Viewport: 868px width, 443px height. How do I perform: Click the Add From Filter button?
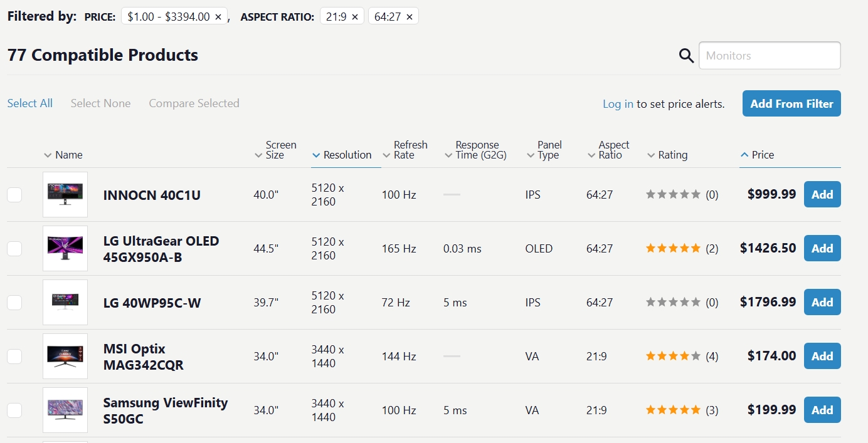click(x=791, y=103)
